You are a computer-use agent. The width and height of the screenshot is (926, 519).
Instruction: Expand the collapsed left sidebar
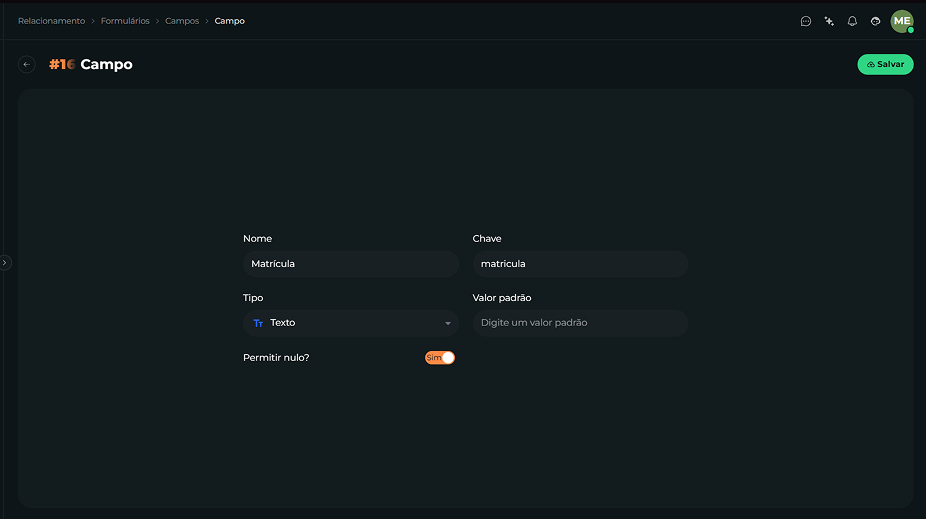5,262
